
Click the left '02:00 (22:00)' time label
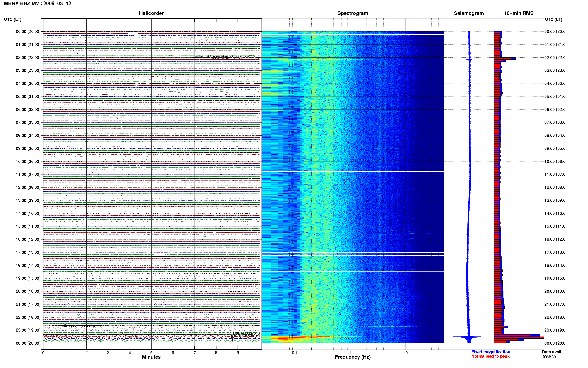click(x=28, y=58)
